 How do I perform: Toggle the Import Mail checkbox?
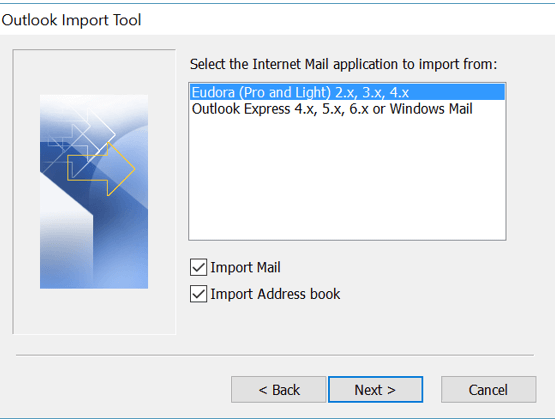[x=198, y=267]
